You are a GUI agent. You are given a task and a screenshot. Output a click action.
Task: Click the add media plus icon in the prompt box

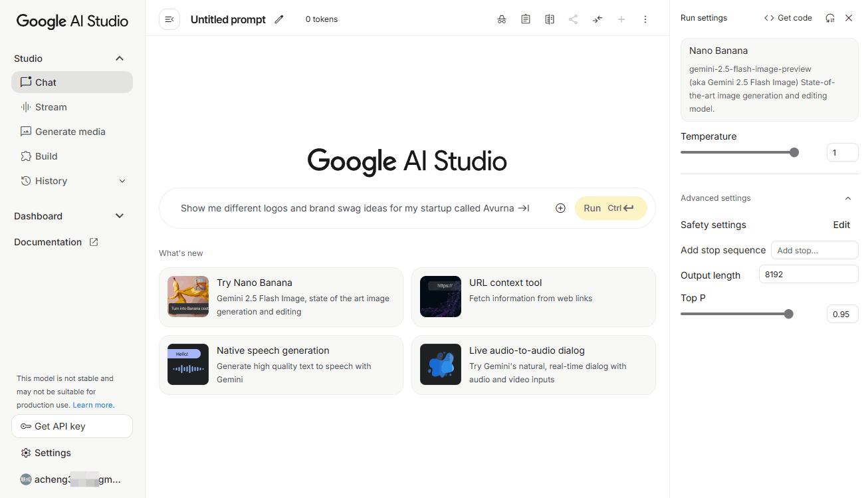point(560,208)
